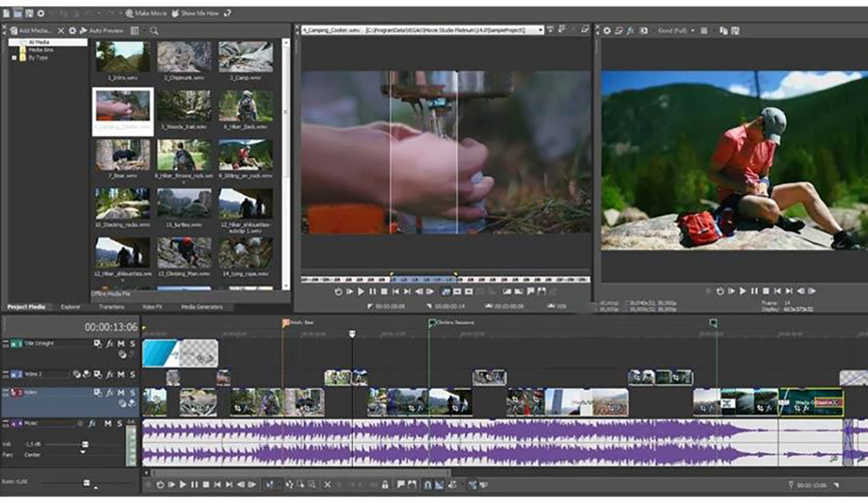Click the Music track volume slider handle
The height and width of the screenshot is (503, 868).
pos(85,444)
